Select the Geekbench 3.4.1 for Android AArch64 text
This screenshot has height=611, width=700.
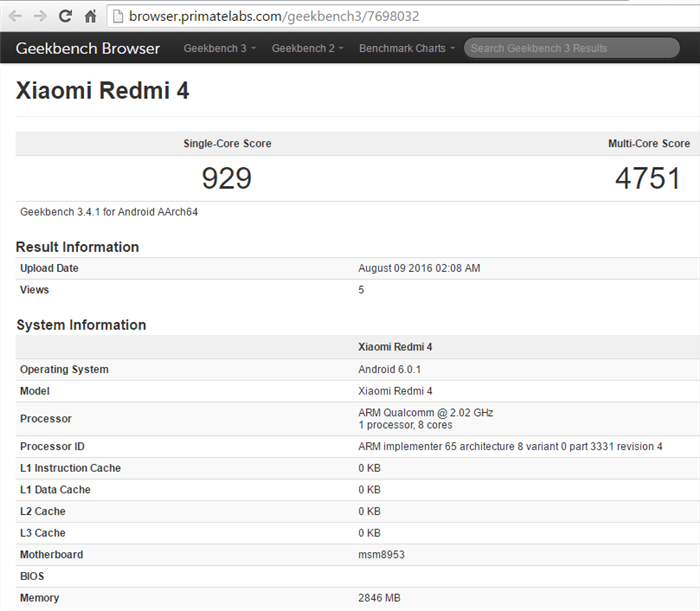(x=109, y=212)
